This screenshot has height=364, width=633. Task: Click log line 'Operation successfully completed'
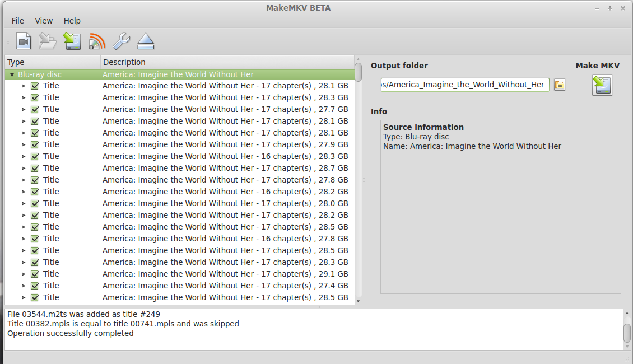[x=70, y=333]
